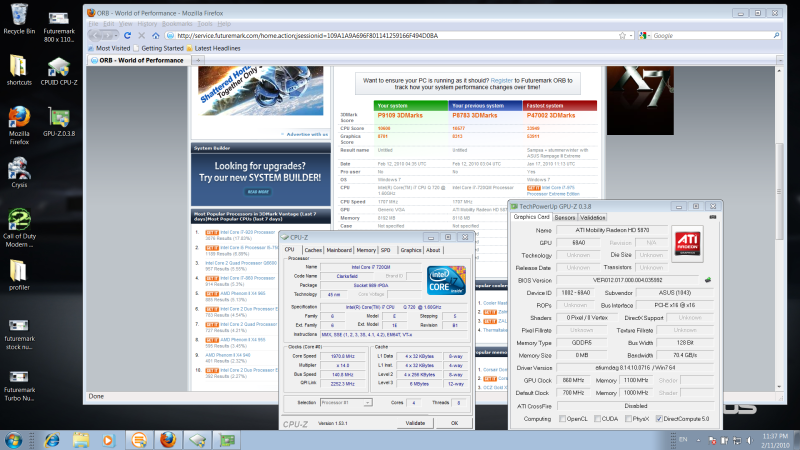Switch to Firefox taskbar button
The height and width of the screenshot is (450, 800).
168,440
